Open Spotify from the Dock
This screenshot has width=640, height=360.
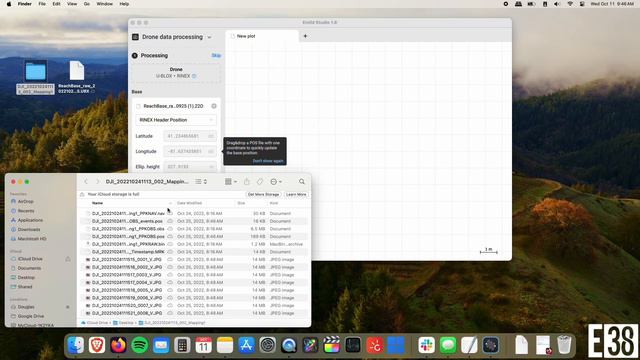[x=140, y=345]
